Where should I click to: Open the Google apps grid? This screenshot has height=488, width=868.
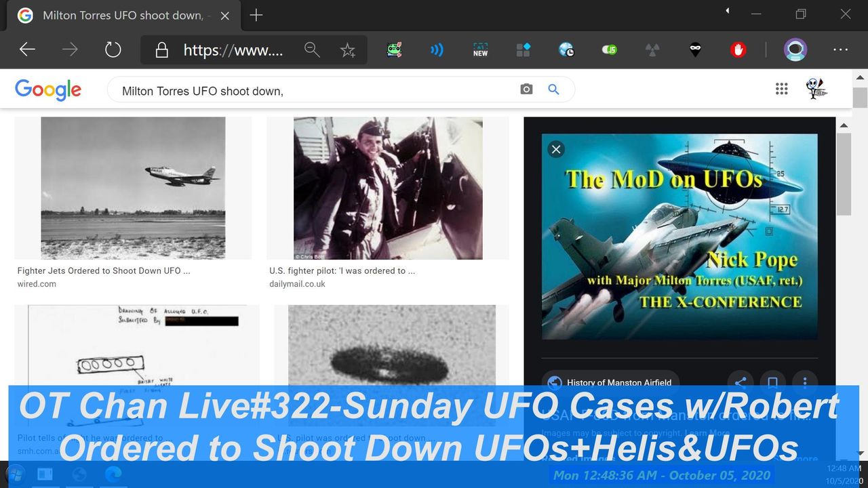[x=781, y=89]
